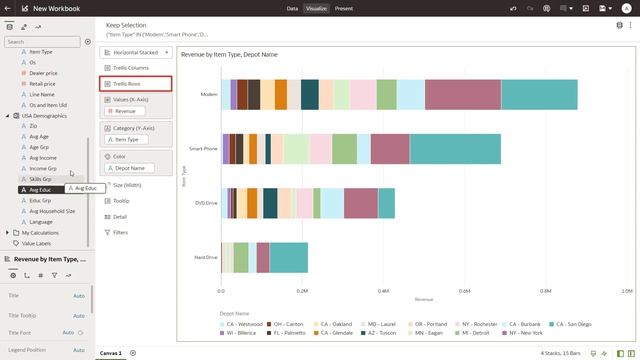Open the Values properties hash tab
Image resolution: width=640 pixels, height=360 pixels.
(41, 276)
